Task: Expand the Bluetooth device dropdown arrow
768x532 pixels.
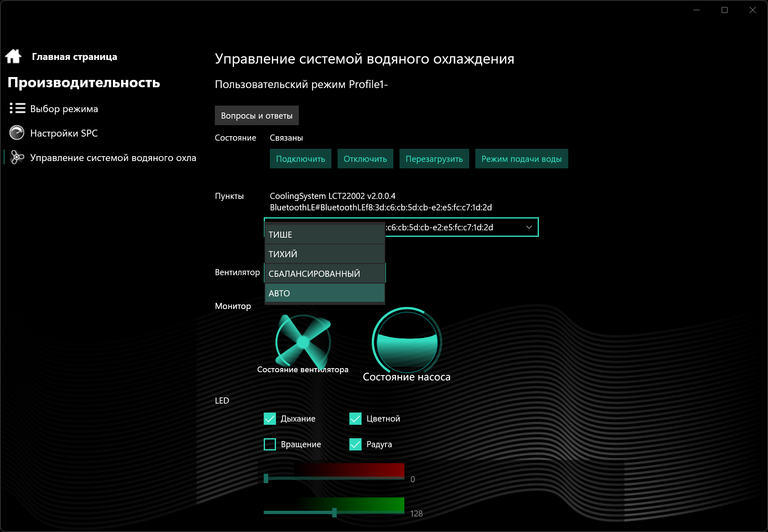Action: tap(529, 227)
